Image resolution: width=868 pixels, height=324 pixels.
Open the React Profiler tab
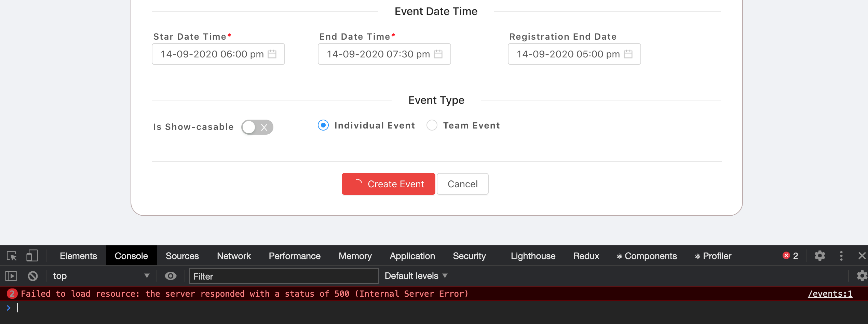[x=713, y=256]
